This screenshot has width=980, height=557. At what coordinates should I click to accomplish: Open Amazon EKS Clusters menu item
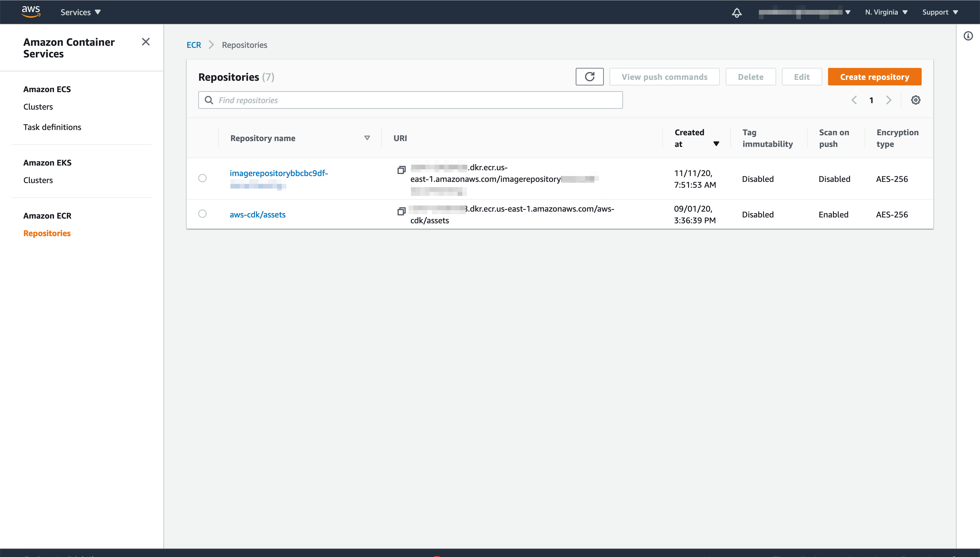[38, 180]
